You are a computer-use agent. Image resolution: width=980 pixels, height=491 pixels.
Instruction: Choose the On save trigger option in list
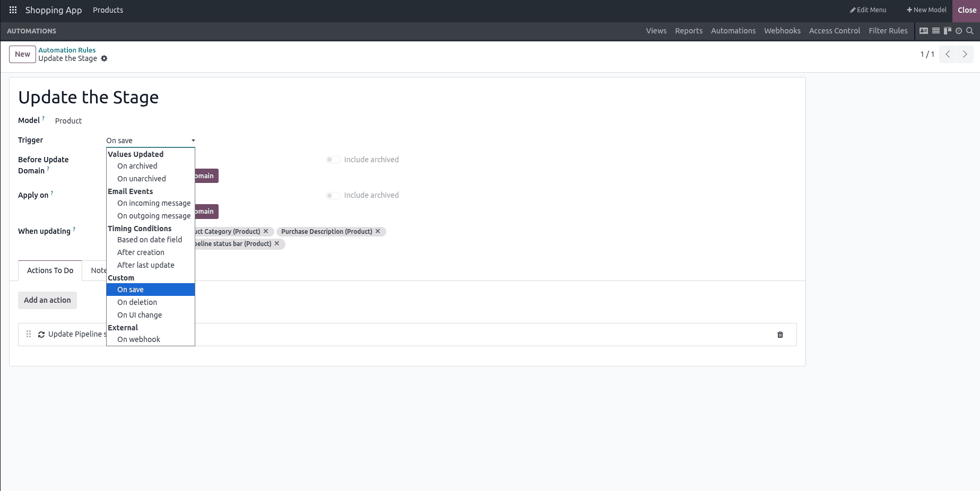[151, 290]
